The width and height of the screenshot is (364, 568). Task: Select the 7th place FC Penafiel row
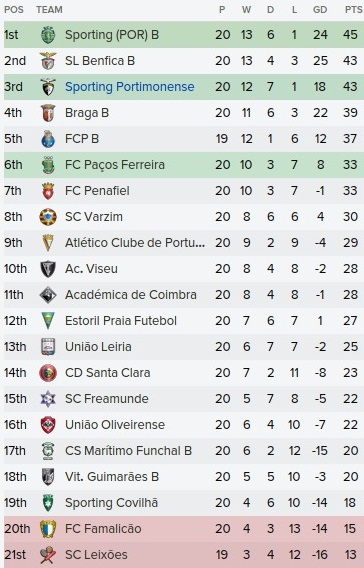click(x=184, y=191)
